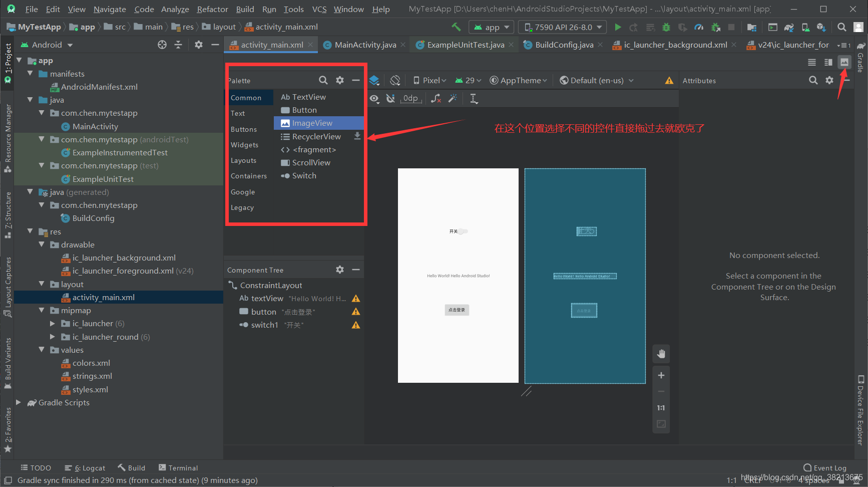Search the Palette with magnifier icon

click(x=323, y=80)
